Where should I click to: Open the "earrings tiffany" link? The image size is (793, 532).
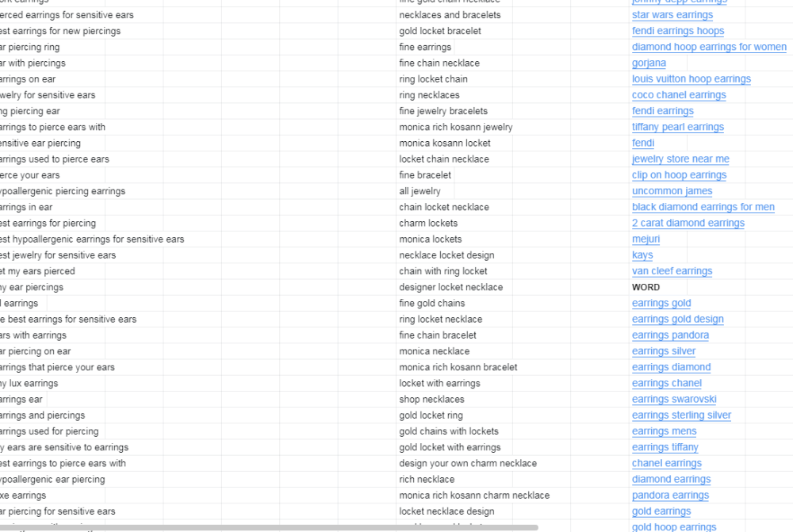tap(665, 447)
